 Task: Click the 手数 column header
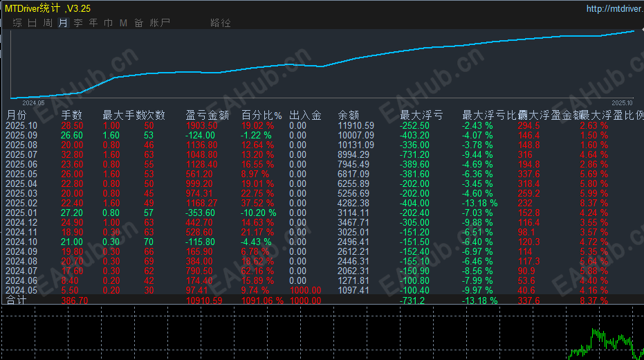(72, 115)
